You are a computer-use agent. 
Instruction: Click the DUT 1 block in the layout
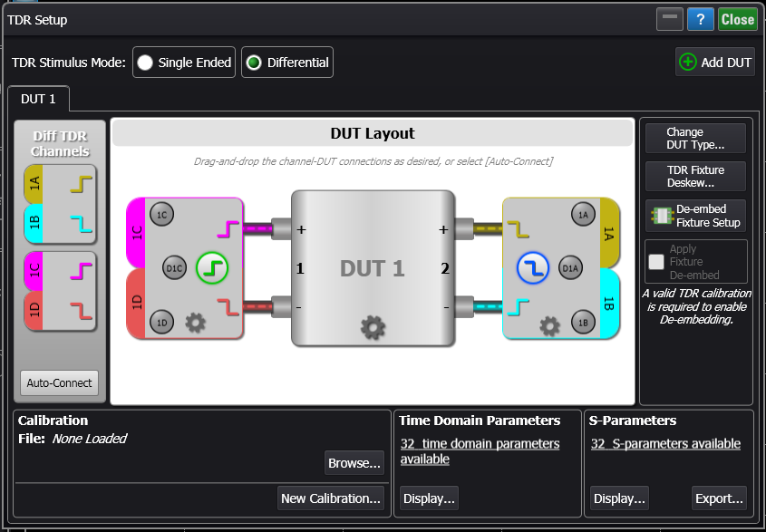coord(372,267)
